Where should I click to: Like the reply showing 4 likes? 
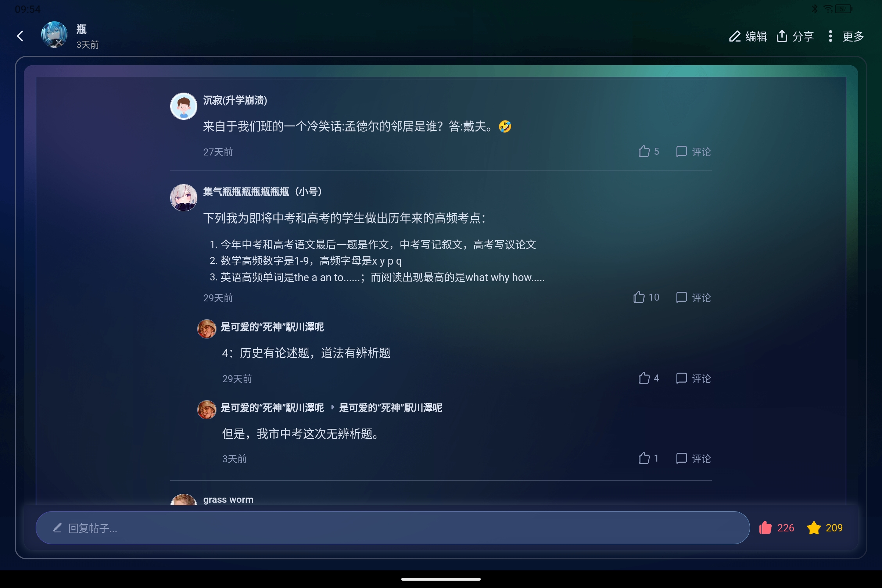click(x=648, y=378)
